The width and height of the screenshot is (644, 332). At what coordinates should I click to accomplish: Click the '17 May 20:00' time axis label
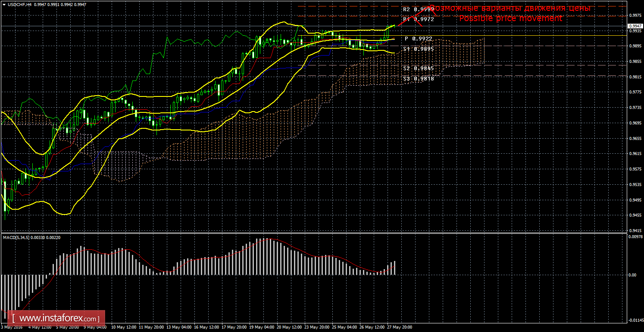point(235,327)
